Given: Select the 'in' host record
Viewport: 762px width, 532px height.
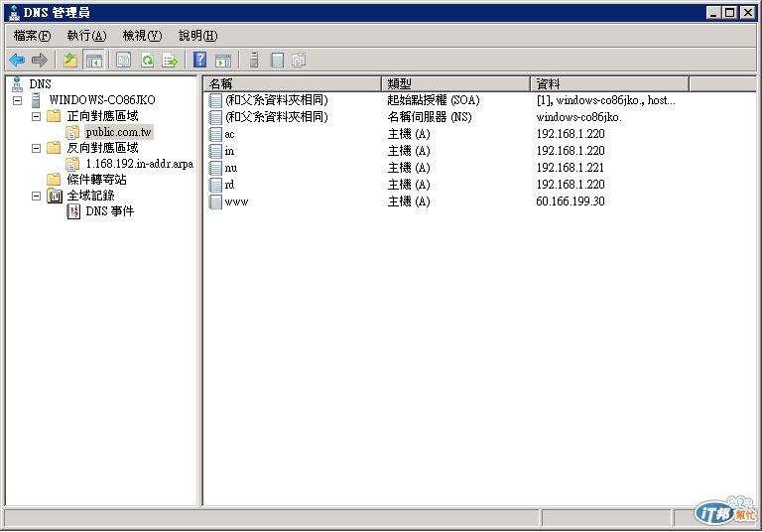Looking at the screenshot, I should pos(229,151).
